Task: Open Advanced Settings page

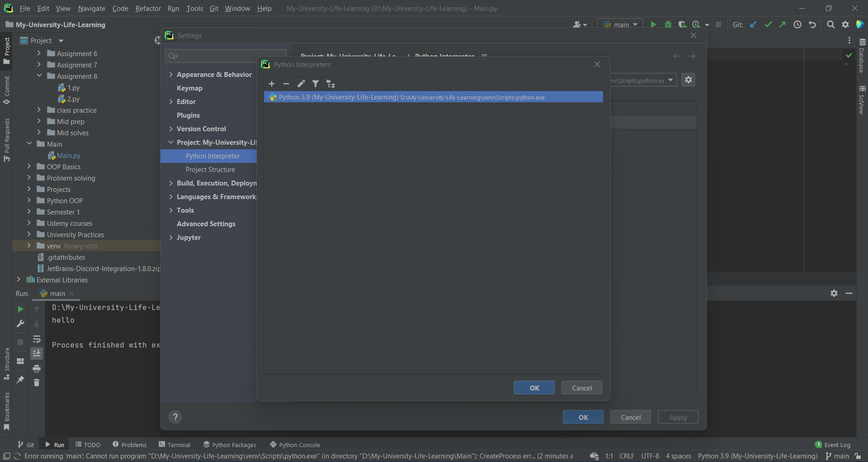Action: pyautogui.click(x=206, y=224)
